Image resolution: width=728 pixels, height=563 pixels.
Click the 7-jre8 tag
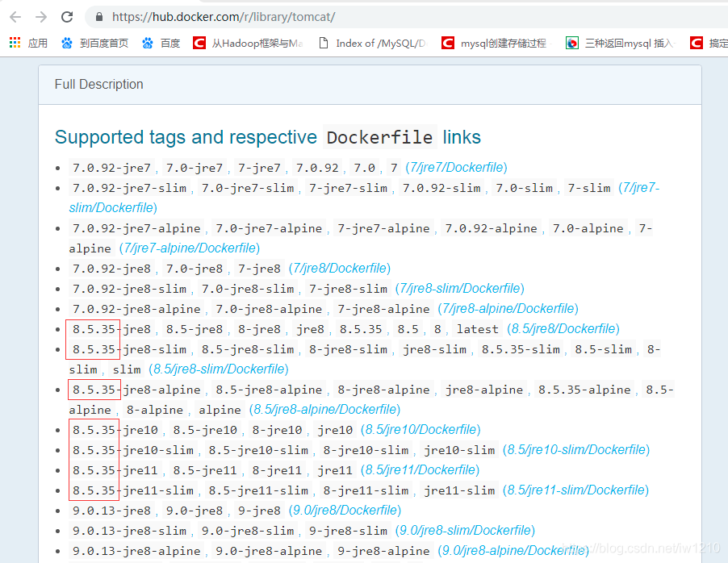click(x=259, y=269)
